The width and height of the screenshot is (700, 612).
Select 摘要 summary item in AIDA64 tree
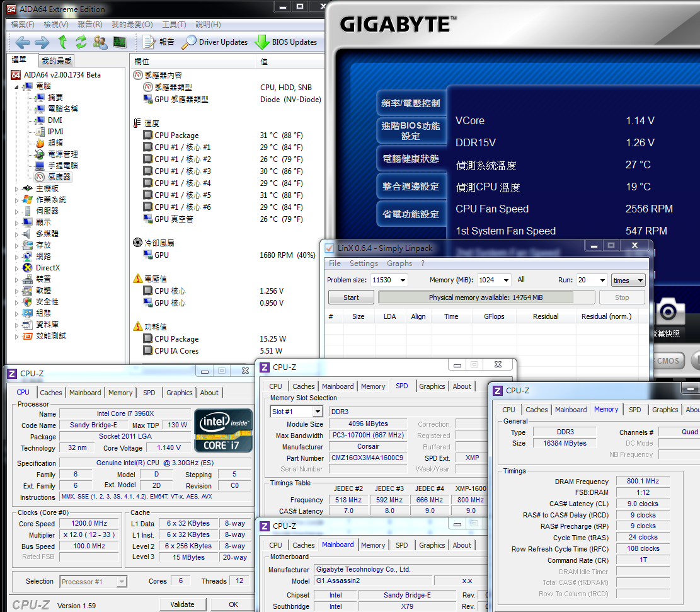pos(55,98)
